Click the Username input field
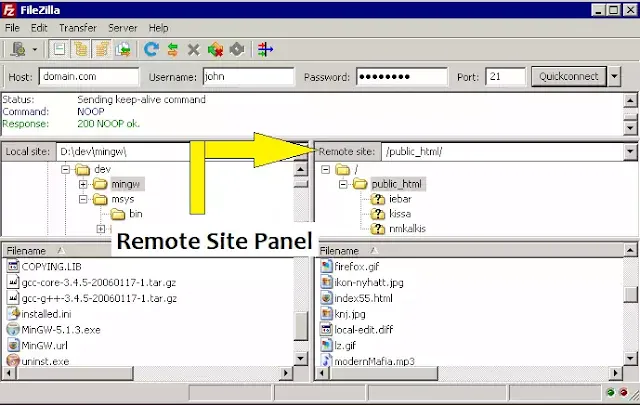The width and height of the screenshot is (640, 406). click(248, 76)
